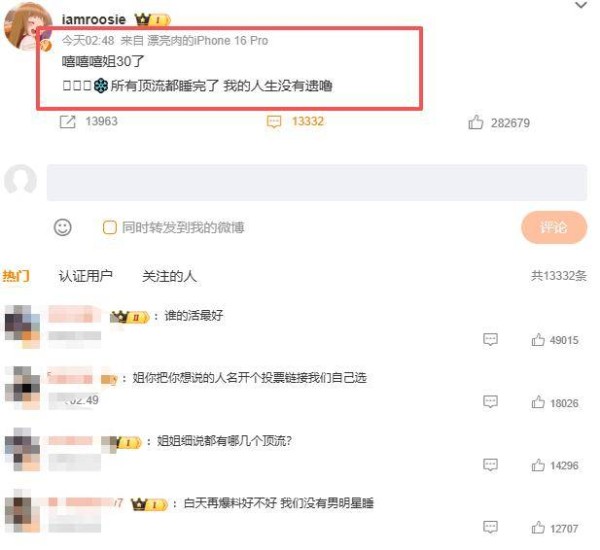This screenshot has width=600, height=550.
Task: Open the comments icon beside 13332
Action: [x=274, y=122]
